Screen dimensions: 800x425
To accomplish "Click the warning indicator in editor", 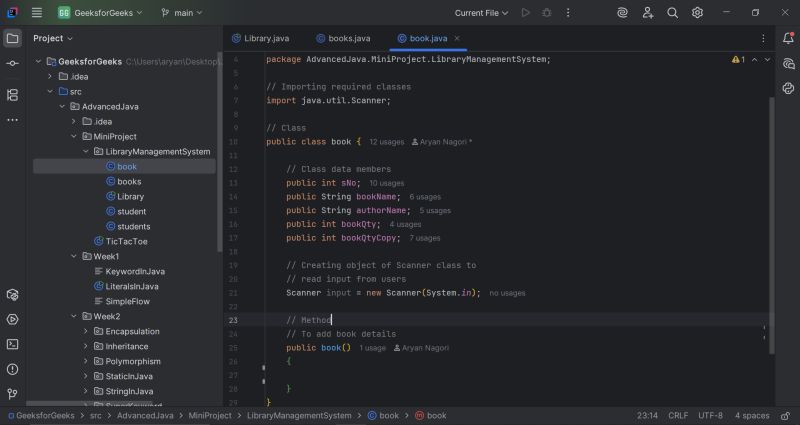I will [738, 60].
